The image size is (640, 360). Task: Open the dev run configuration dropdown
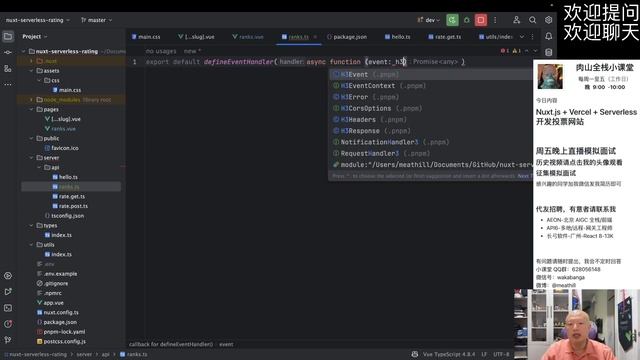click(429, 20)
